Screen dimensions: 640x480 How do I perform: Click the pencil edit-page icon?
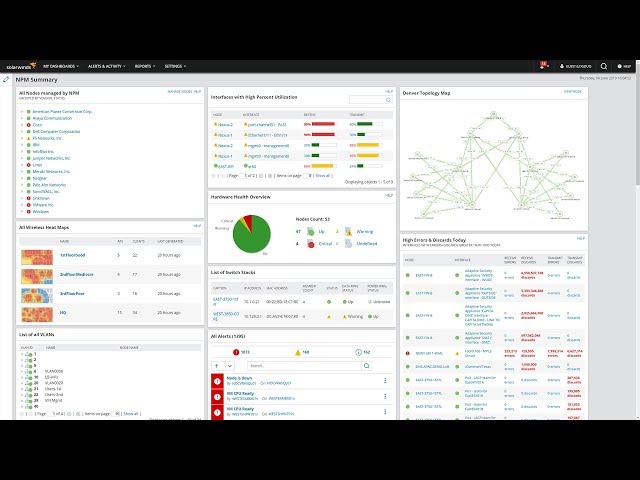pos(6,79)
